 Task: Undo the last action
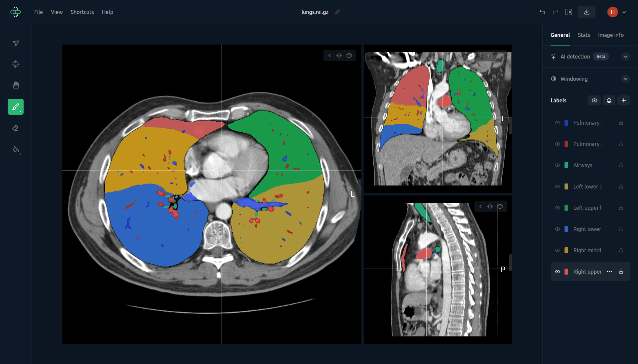click(542, 12)
